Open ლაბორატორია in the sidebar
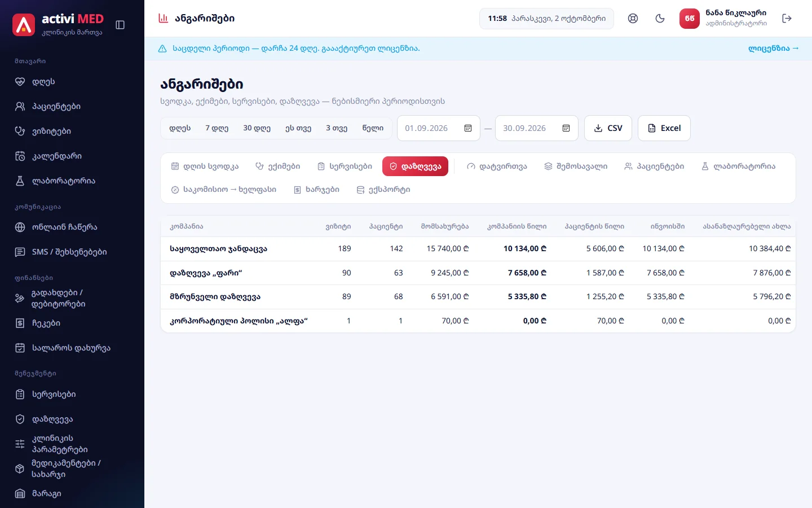Viewport: 812px width, 508px height. coord(72,181)
